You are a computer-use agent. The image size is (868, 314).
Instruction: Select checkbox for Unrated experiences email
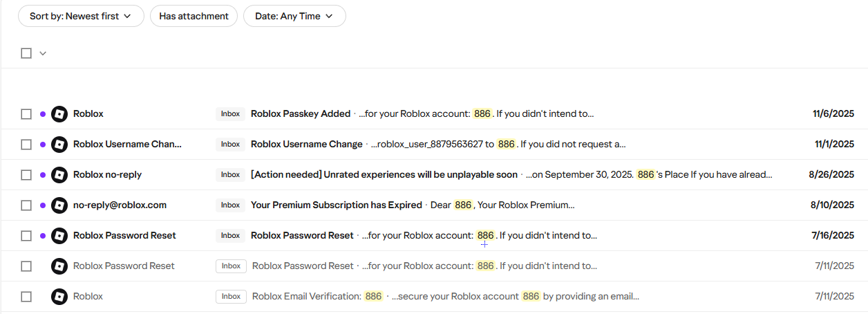point(26,175)
